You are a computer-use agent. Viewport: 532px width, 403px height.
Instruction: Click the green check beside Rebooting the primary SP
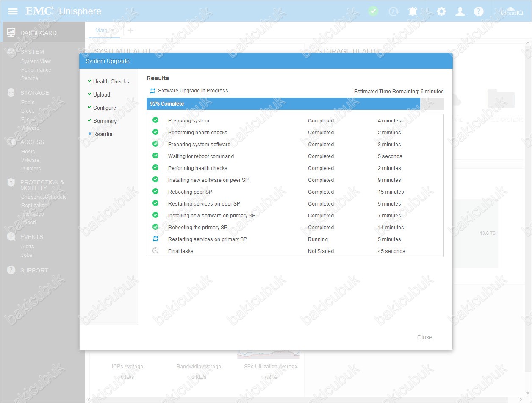[x=155, y=227]
